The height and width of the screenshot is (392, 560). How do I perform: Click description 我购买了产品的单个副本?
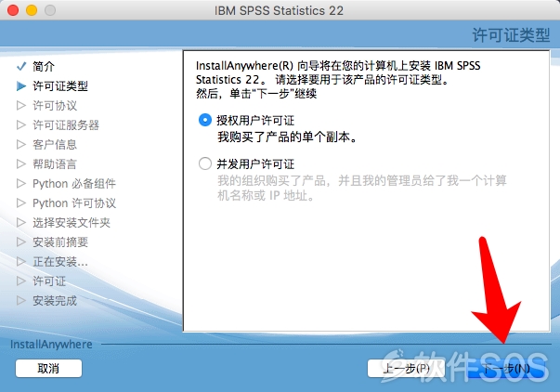pos(288,137)
